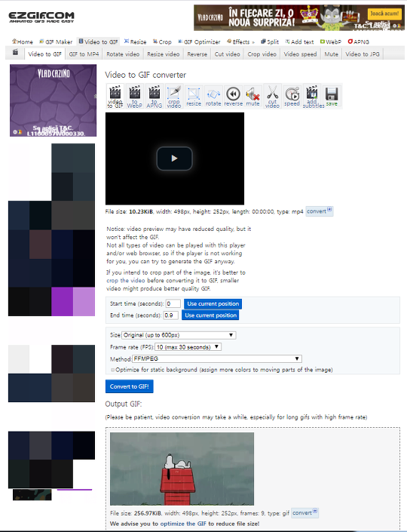Image resolution: width=407 pixels, height=532 pixels.
Task: Click the Joacă acum! button in banner
Action: [x=384, y=14]
